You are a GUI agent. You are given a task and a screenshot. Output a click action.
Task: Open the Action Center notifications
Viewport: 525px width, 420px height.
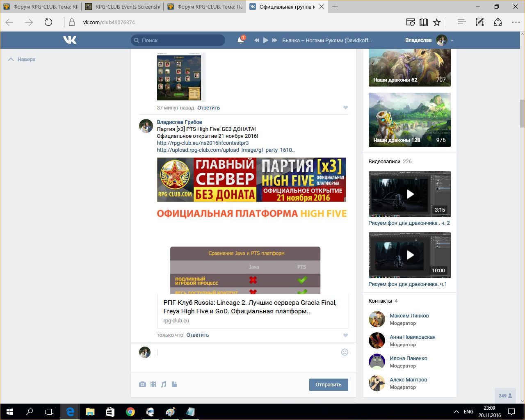511,411
